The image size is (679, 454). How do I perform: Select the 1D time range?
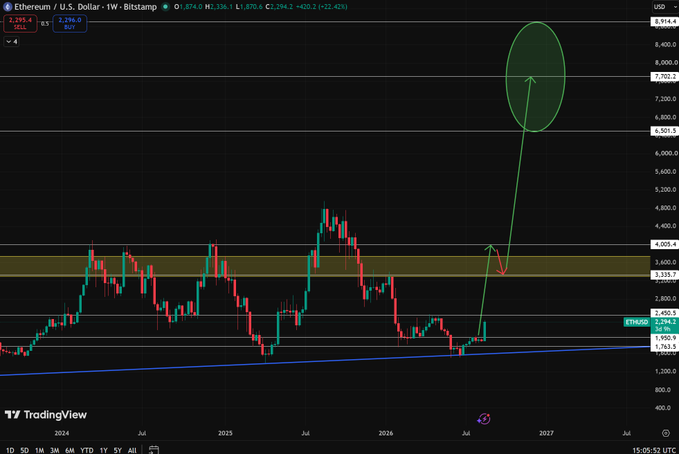[x=10, y=451]
